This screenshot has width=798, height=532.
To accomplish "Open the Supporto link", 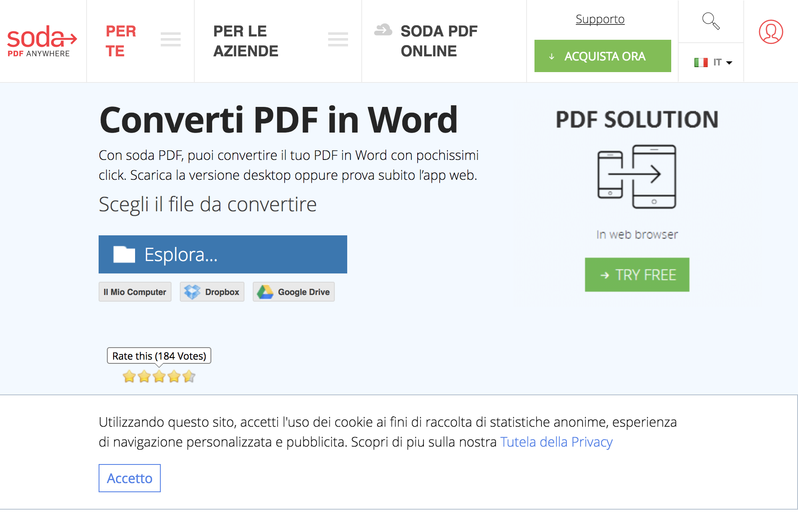I will 600,19.
